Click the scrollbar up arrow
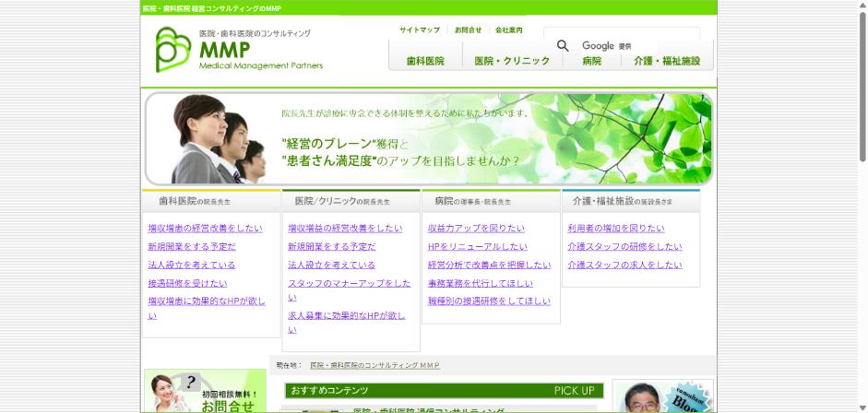Screen dimensions: 868x413 point(862,6)
